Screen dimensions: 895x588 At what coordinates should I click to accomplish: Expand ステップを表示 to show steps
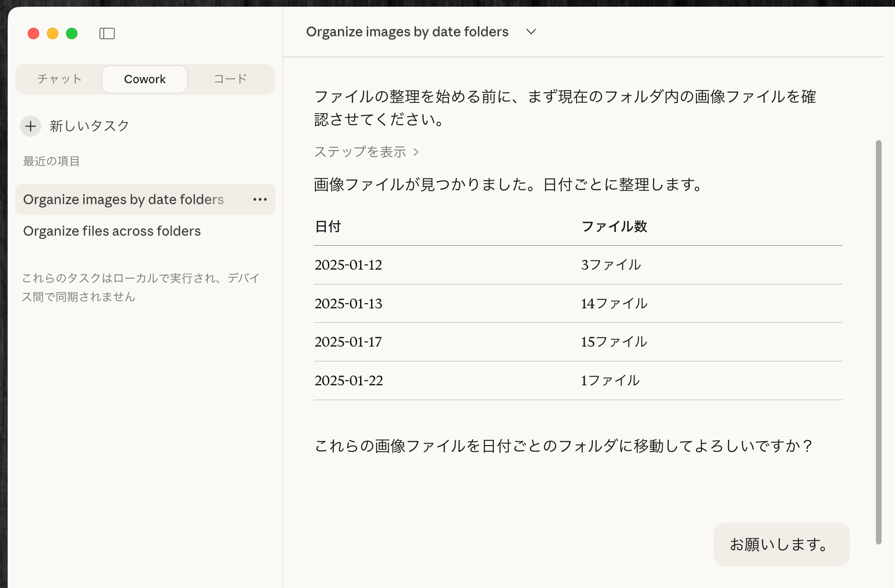coord(366,152)
